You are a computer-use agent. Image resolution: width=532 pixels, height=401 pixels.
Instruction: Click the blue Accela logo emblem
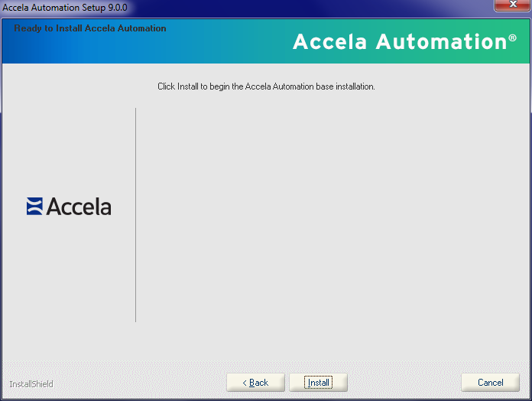tap(34, 207)
